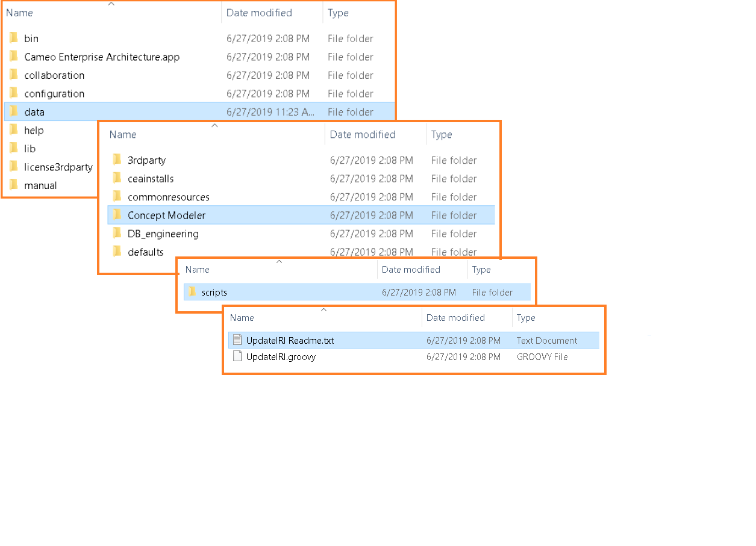Screen dimensions: 756x546
Task: Select the UpdateIRI Readme.txt document icon
Action: click(x=237, y=340)
